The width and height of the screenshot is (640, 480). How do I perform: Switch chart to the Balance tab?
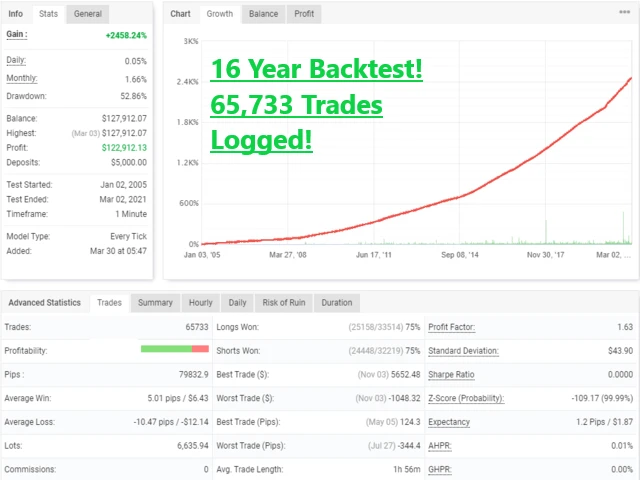tap(263, 14)
